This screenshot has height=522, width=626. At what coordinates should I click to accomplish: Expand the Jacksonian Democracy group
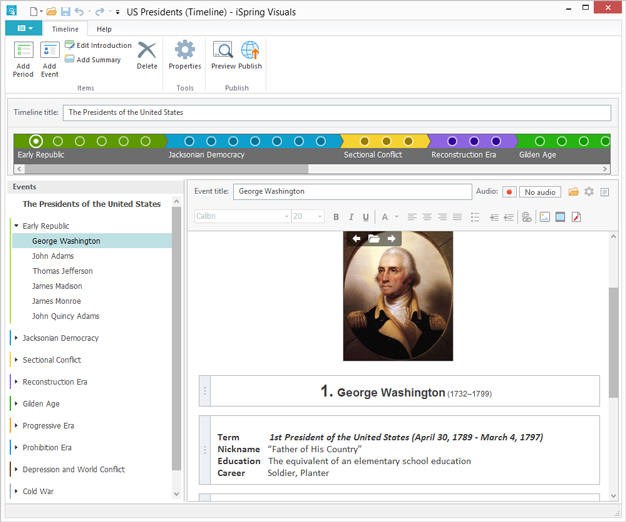point(16,338)
